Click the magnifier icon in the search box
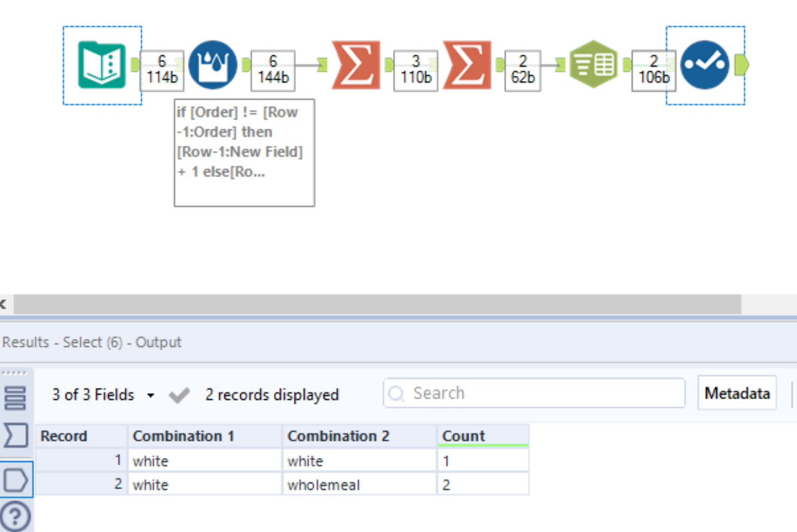Image resolution: width=797 pixels, height=532 pixels. tap(397, 393)
